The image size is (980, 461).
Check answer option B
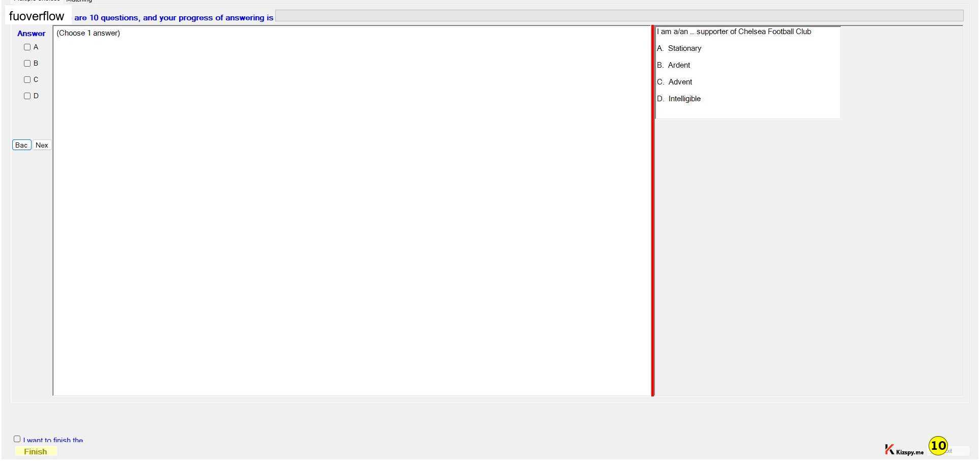[x=27, y=63]
